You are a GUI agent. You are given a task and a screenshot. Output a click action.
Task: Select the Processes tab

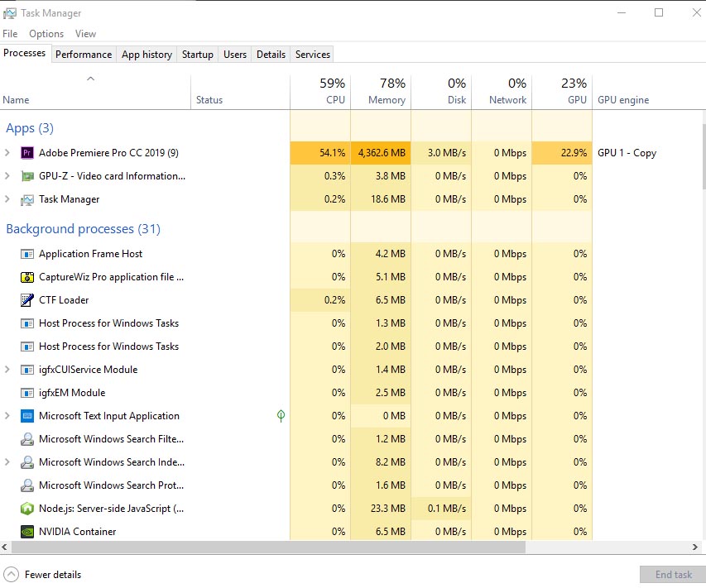click(x=24, y=53)
